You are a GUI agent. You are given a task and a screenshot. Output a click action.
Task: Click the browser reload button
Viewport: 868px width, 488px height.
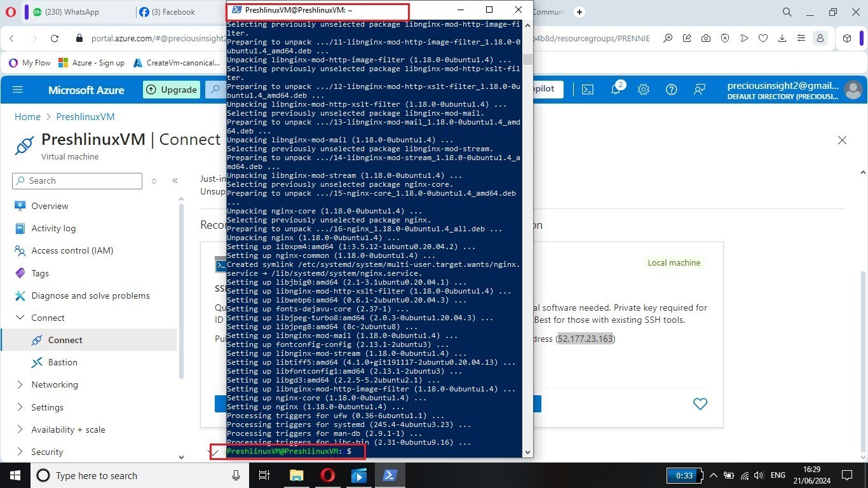(55, 38)
